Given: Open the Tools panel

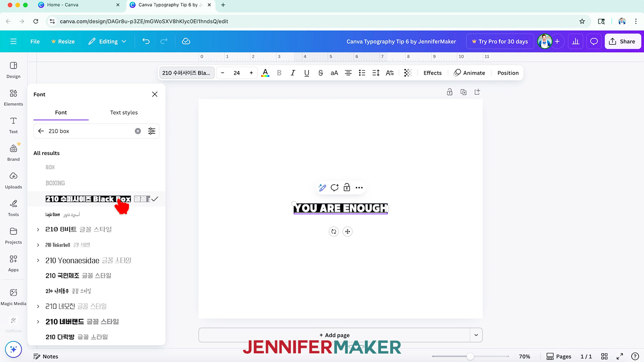Looking at the screenshot, I should (x=13, y=208).
